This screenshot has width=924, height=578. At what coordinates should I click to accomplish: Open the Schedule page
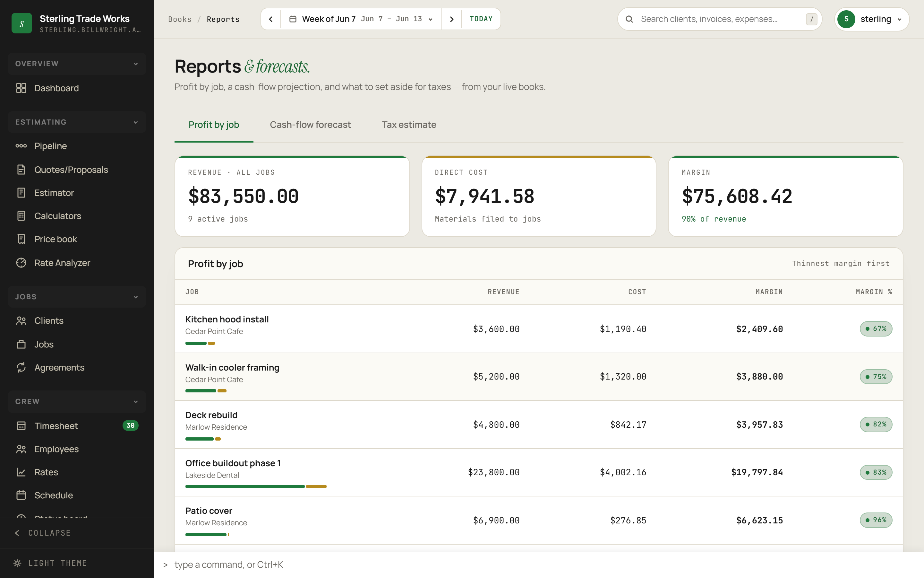click(77, 495)
